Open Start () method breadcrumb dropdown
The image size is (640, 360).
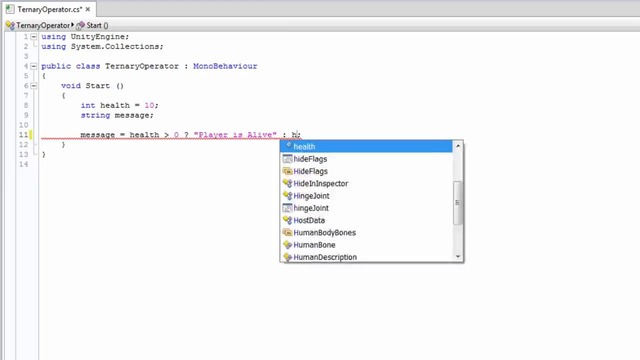[97, 25]
